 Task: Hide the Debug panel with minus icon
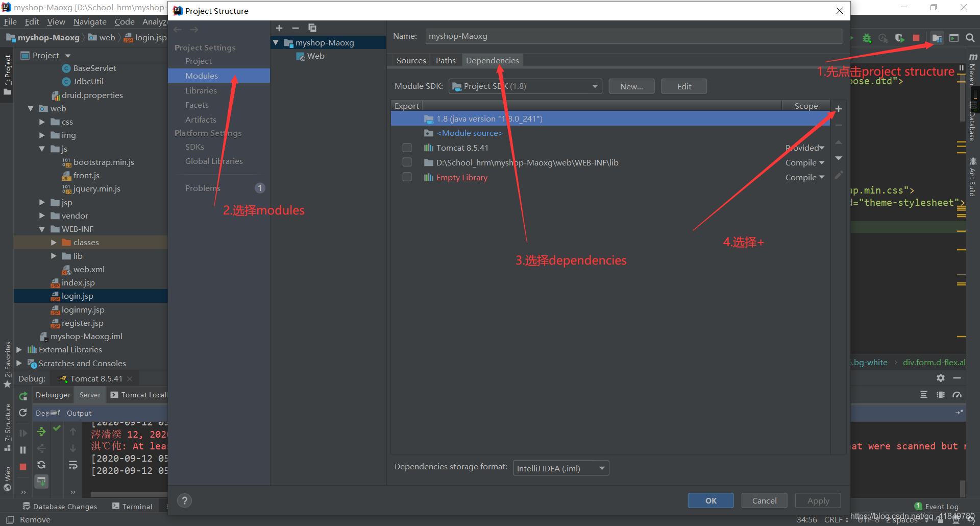tap(957, 378)
